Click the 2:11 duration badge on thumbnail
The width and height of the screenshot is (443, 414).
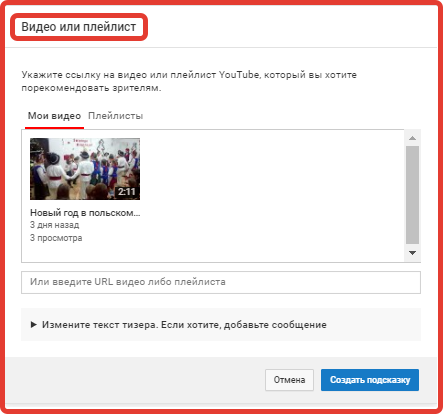click(127, 192)
